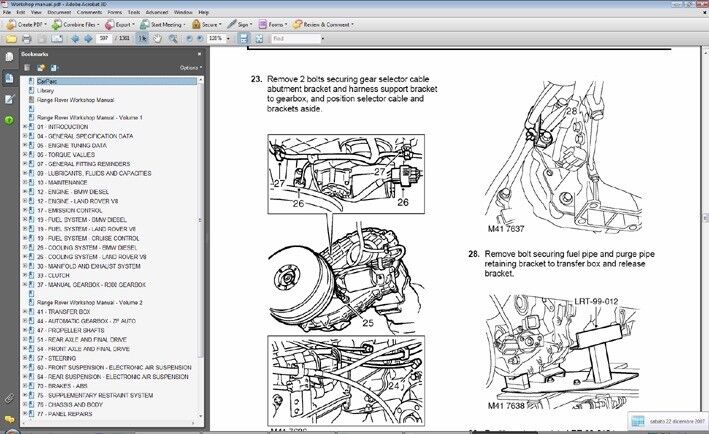Click the Zoom Out round button
709x434 pixels.
click(x=189, y=39)
